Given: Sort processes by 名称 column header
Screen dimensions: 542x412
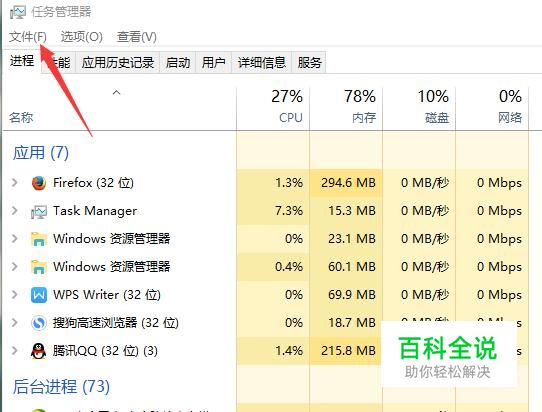Looking at the screenshot, I should tap(21, 118).
